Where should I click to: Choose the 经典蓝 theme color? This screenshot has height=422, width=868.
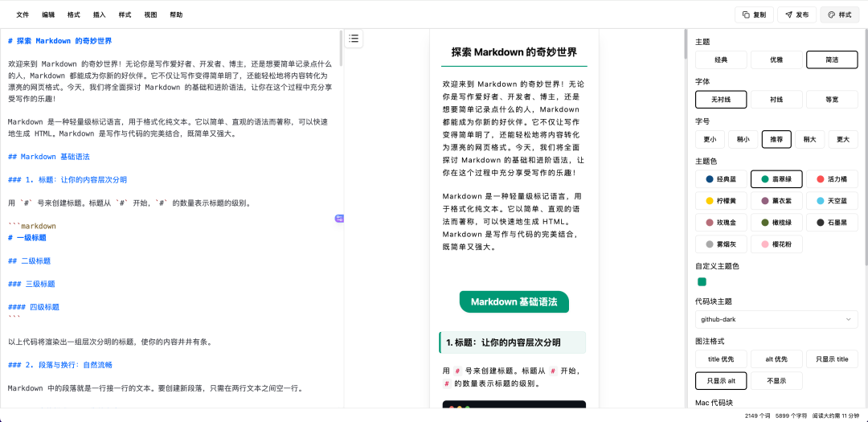coord(721,179)
